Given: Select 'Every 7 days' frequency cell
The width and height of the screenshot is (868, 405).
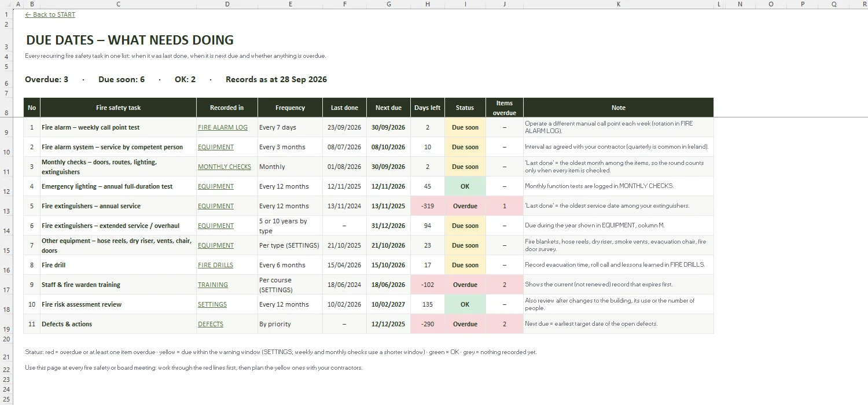Looking at the screenshot, I should [x=290, y=127].
